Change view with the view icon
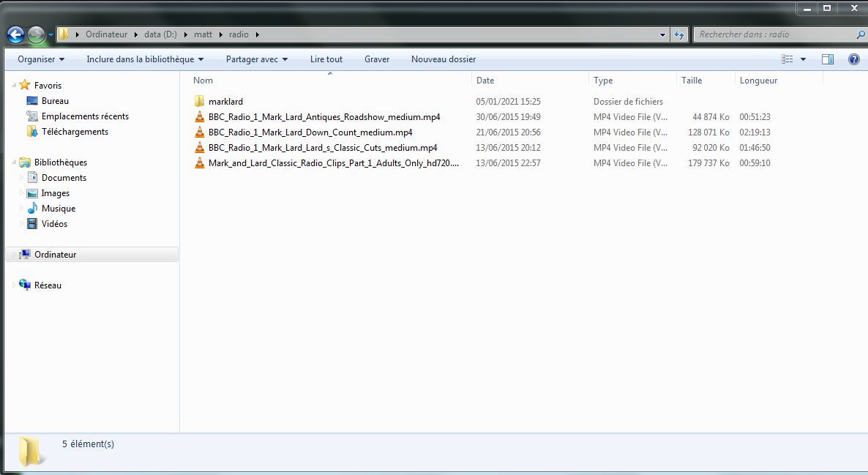Viewport: 868px width, 475px height. click(787, 59)
